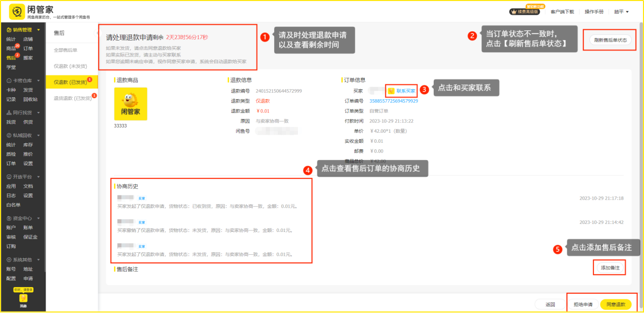Click the 拒绝申请 button
Viewport: 644px width, 313px height.
coord(583,304)
